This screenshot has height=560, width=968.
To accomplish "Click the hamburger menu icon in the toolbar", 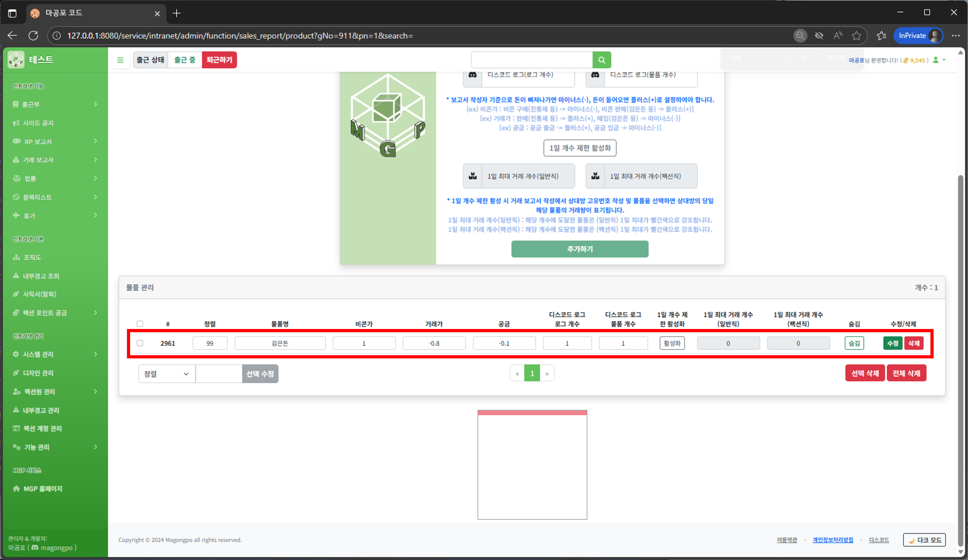I will coord(120,60).
